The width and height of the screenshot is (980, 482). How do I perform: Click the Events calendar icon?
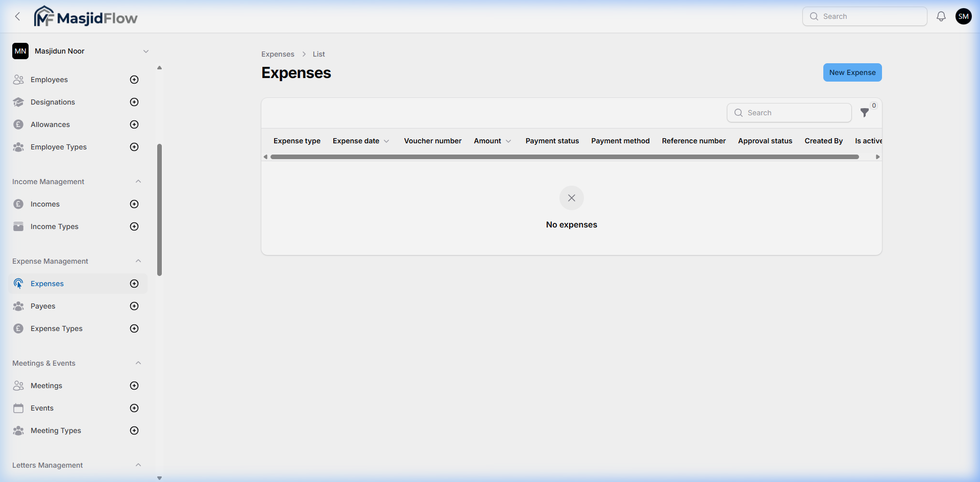(x=18, y=408)
